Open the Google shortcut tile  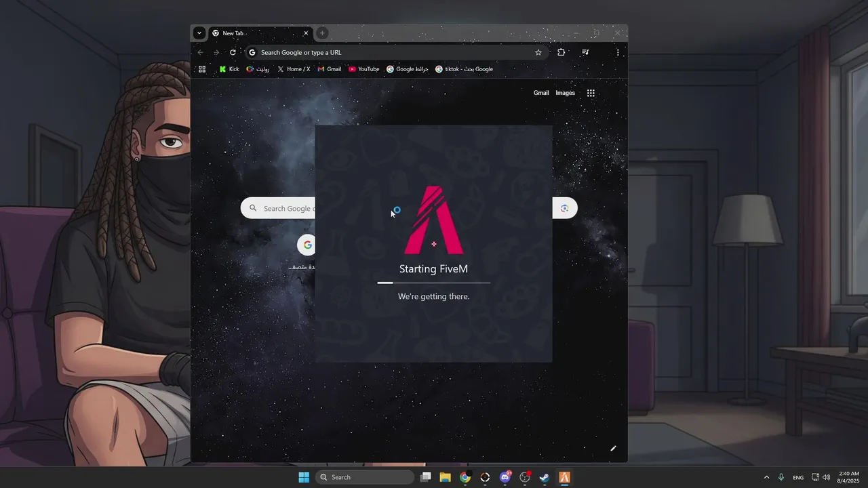[307, 245]
